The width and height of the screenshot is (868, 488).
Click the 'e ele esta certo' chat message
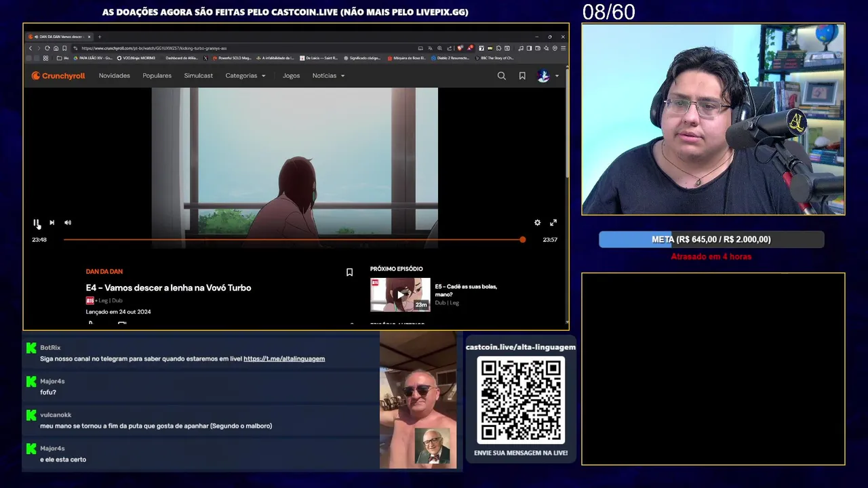63,460
